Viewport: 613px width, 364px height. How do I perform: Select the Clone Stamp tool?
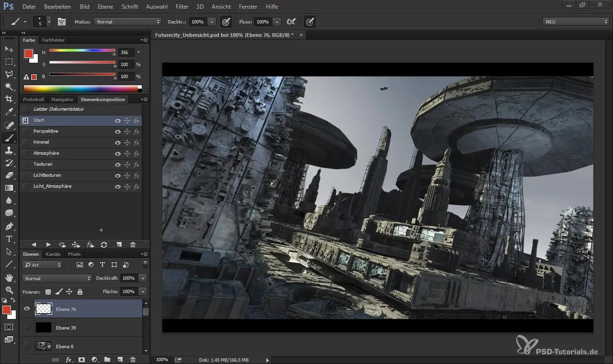9,150
